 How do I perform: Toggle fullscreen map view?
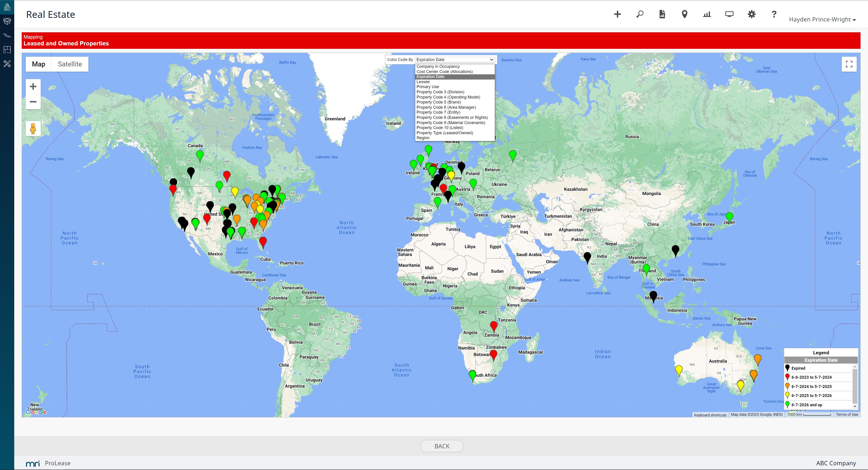[x=849, y=64]
